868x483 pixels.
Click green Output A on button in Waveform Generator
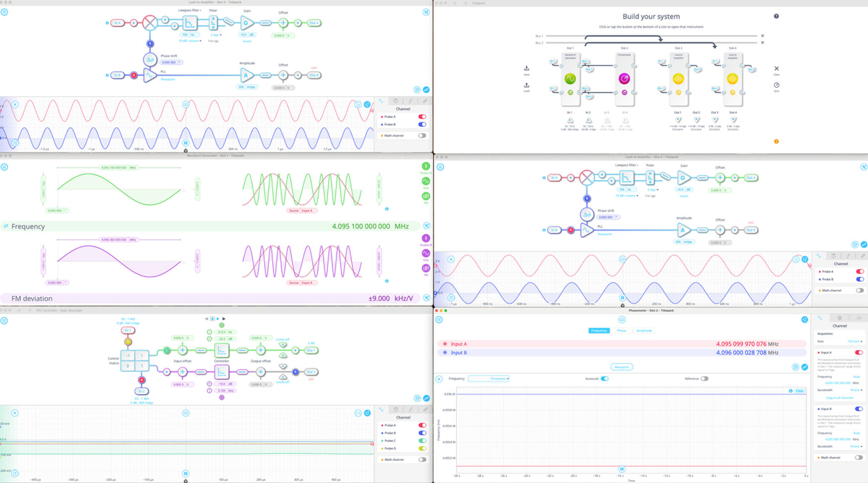426,166
